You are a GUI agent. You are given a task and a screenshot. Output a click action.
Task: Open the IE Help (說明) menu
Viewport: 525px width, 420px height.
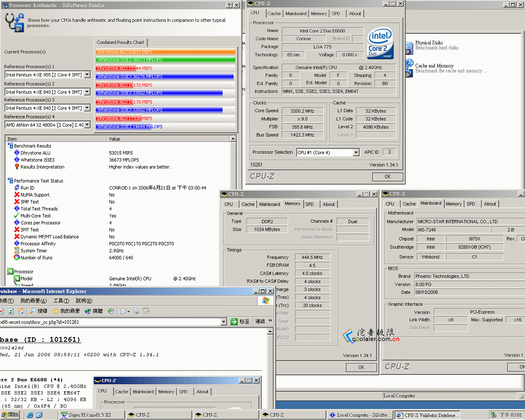84,301
